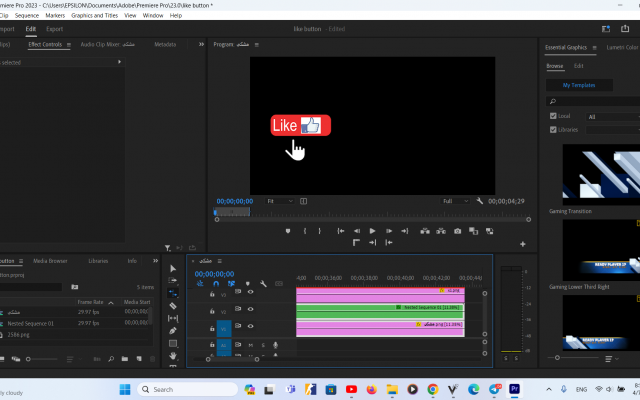Screen dimensions: 640x400
Task: Toggle Snap in timeline
Action: pos(216,283)
